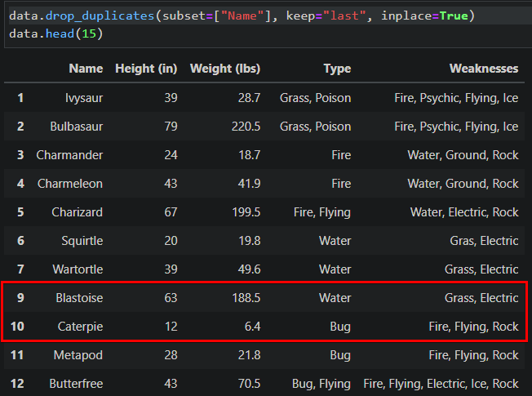Click the code cell with drop_duplicates
The width and height of the screenshot is (532, 396).
pos(268,24)
